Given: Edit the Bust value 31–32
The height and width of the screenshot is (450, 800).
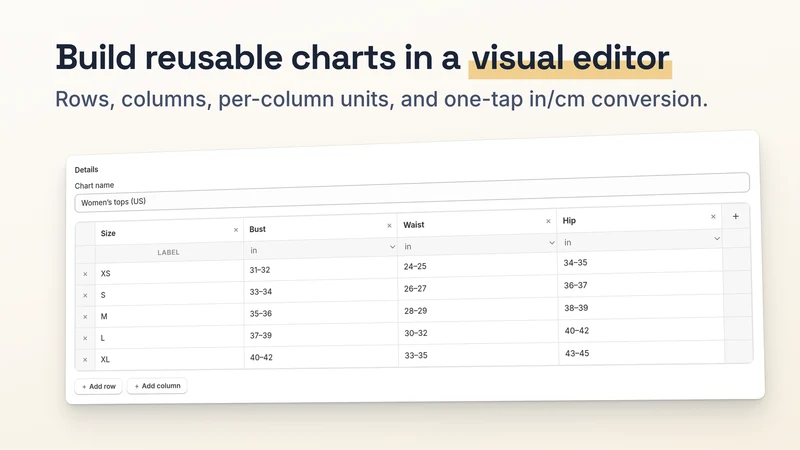Looking at the screenshot, I should pyautogui.click(x=321, y=269).
